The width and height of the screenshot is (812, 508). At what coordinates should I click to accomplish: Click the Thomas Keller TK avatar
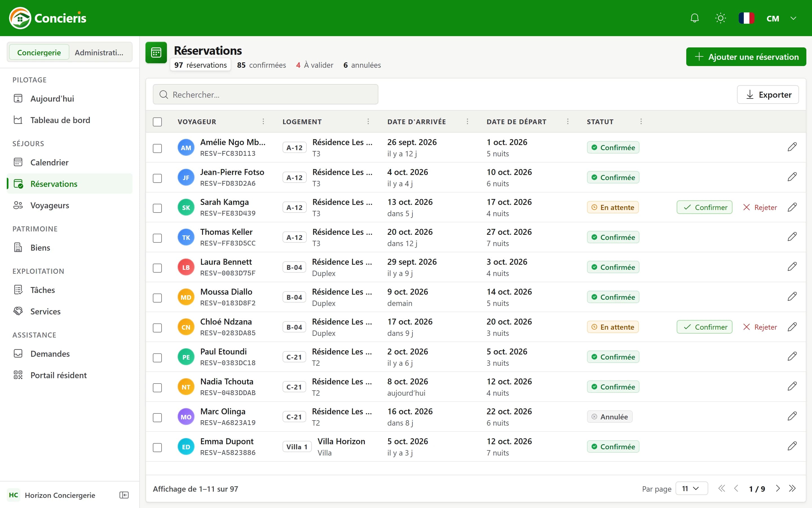(x=186, y=237)
